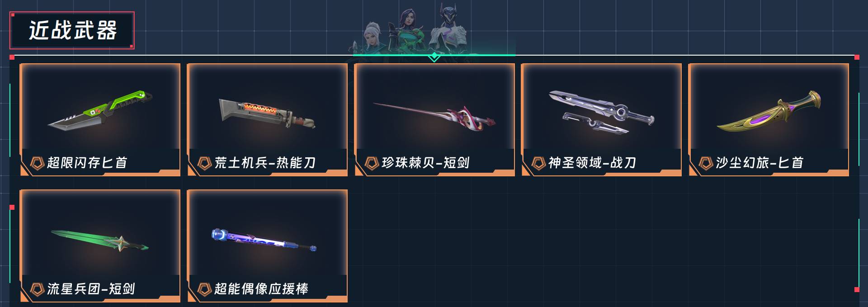The width and height of the screenshot is (868, 307).
Task: Click the pentagon icon beside 珍珠棘贝-短剑
Action: tap(372, 163)
